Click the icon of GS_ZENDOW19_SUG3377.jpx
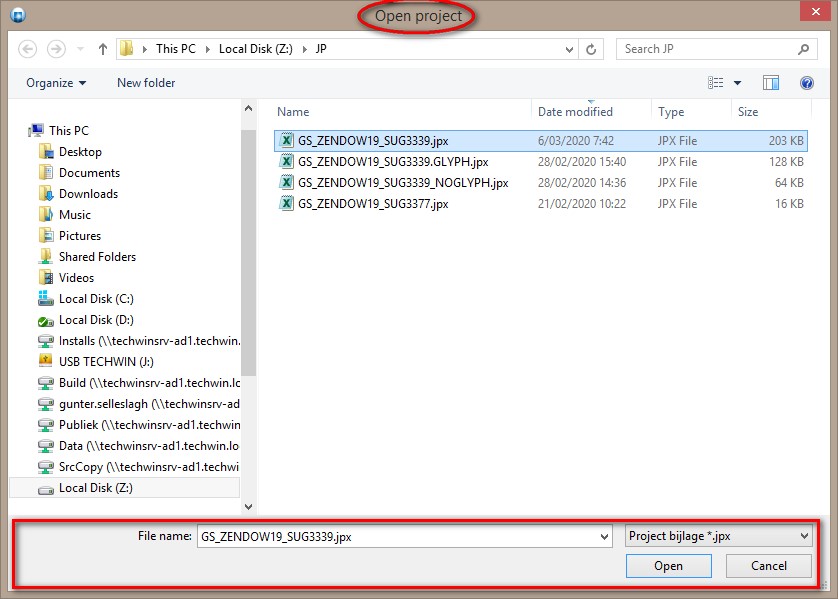 pyautogui.click(x=286, y=204)
